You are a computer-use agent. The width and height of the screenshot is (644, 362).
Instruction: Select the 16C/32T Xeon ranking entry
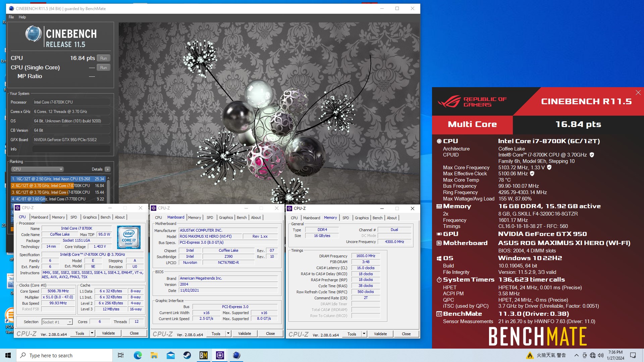click(x=58, y=179)
